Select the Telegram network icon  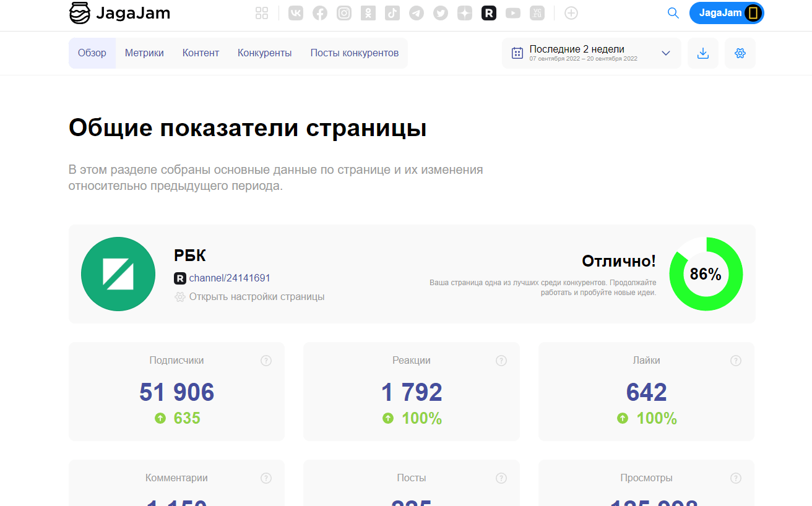(x=417, y=13)
